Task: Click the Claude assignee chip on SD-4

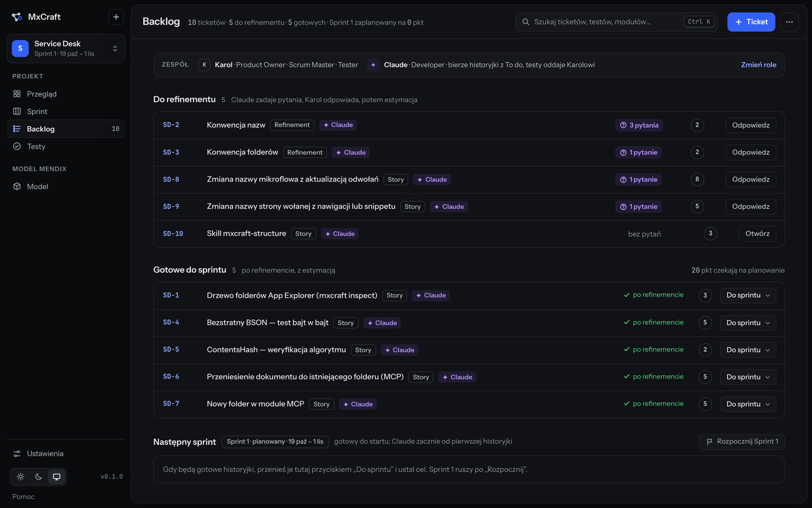Action: click(x=382, y=323)
